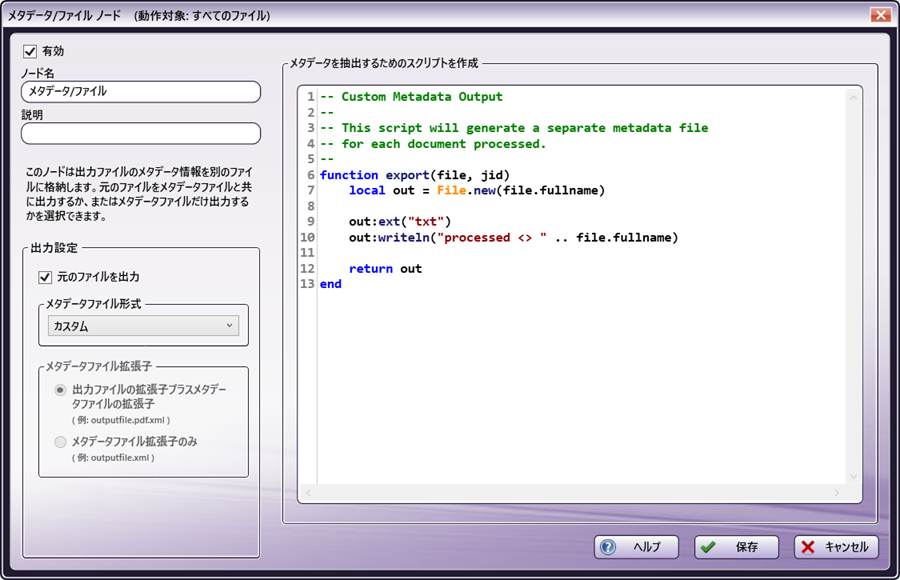The width and height of the screenshot is (900, 580).
Task: Open the カスタム metadata format dropdown
Action: click(x=143, y=326)
